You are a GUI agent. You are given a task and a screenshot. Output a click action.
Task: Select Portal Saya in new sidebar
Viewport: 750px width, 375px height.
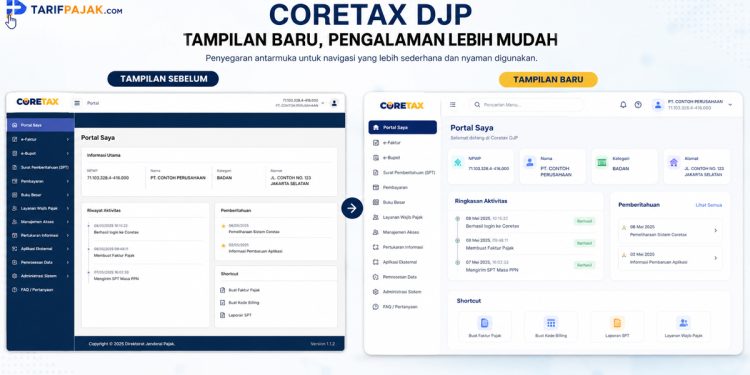tap(402, 127)
